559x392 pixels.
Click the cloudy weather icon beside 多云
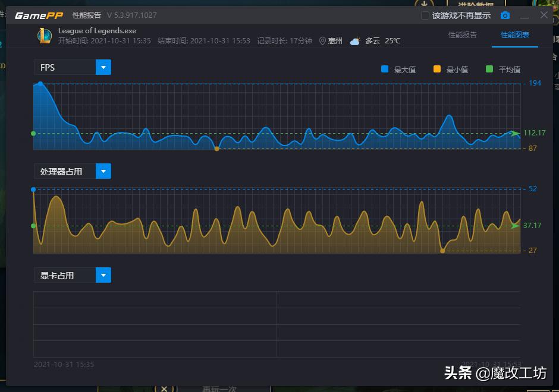[355, 41]
